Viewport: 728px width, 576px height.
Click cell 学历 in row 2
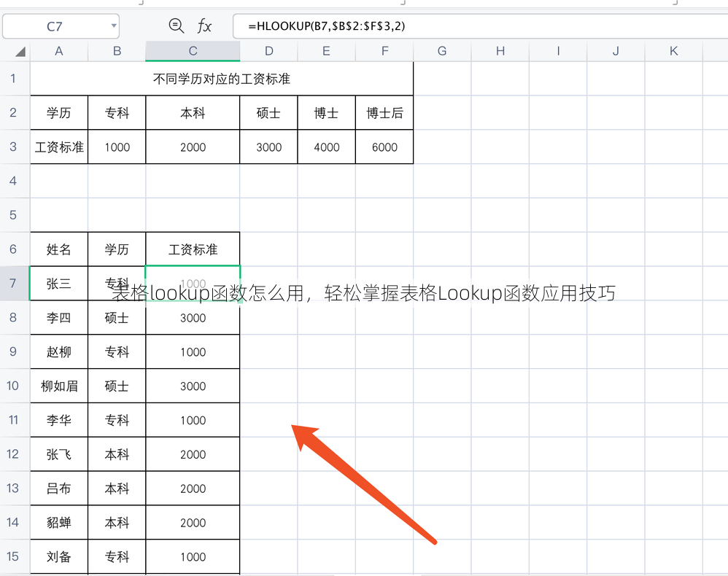click(x=59, y=113)
